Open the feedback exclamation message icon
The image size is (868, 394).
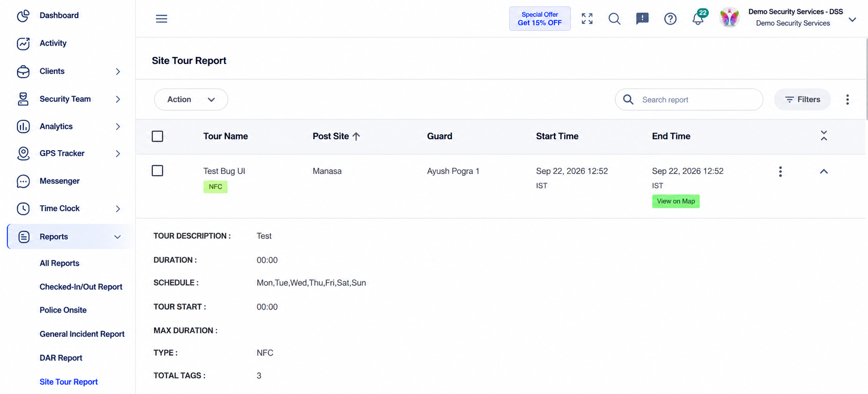(x=642, y=19)
